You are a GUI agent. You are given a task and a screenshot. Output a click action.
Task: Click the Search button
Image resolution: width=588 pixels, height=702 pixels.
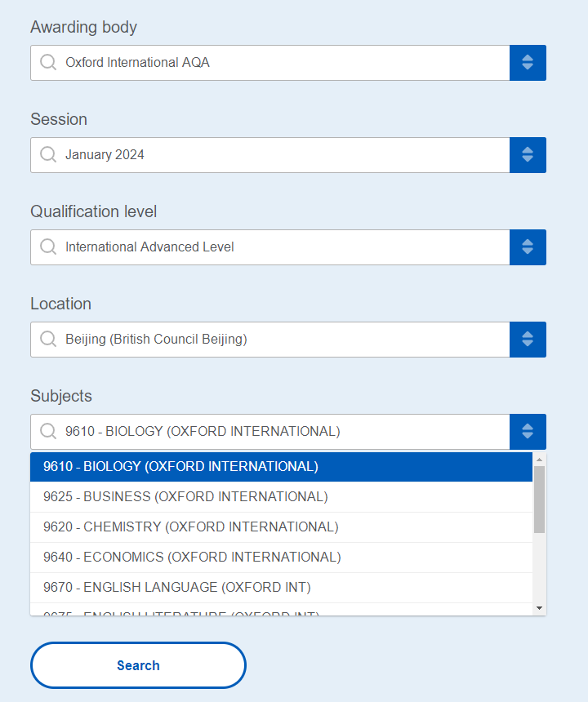(x=138, y=665)
